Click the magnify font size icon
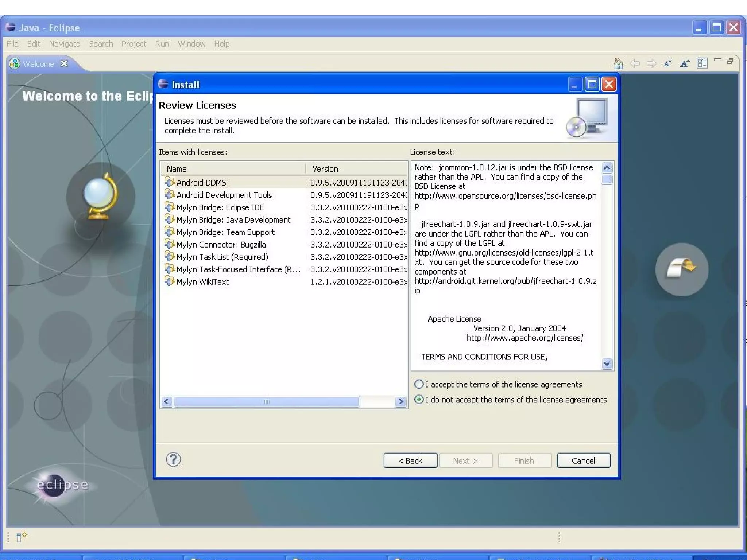The width and height of the screenshot is (747, 560). [685, 64]
